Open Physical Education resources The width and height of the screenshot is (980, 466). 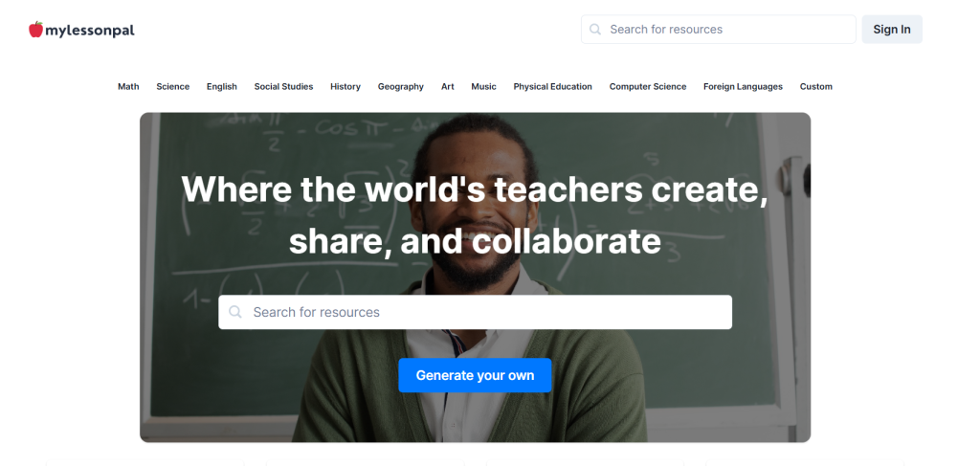click(x=552, y=87)
